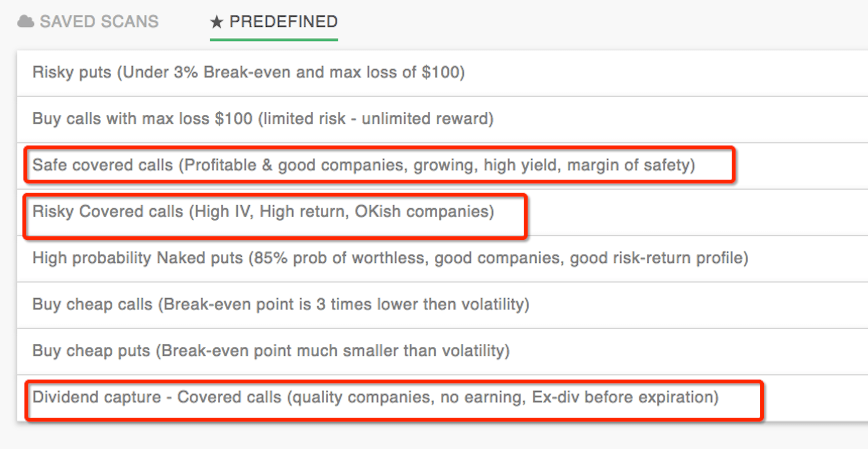
Task: Open the scan with limited risk unlimited reward
Action: (263, 118)
